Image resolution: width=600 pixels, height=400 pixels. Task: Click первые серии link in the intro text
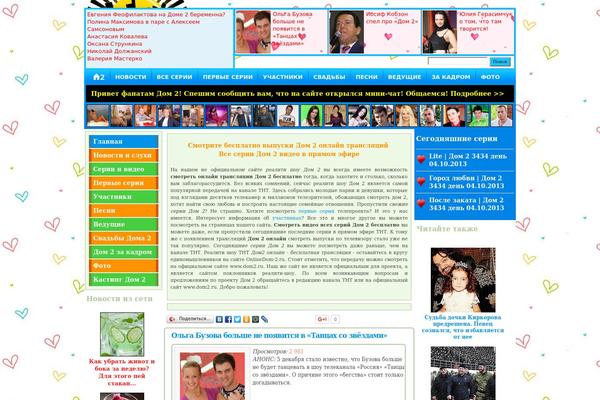(316, 211)
